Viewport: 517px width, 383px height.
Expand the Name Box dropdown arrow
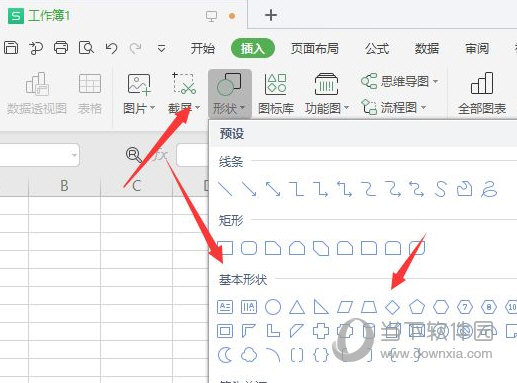[x=74, y=155]
